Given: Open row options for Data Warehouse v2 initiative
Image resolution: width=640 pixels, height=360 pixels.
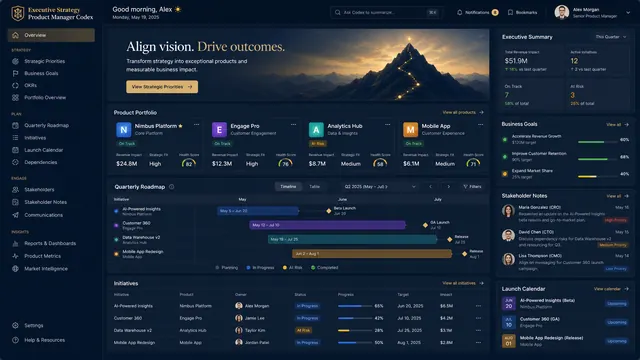Looking at the screenshot, I should pyautogui.click(x=478, y=330).
